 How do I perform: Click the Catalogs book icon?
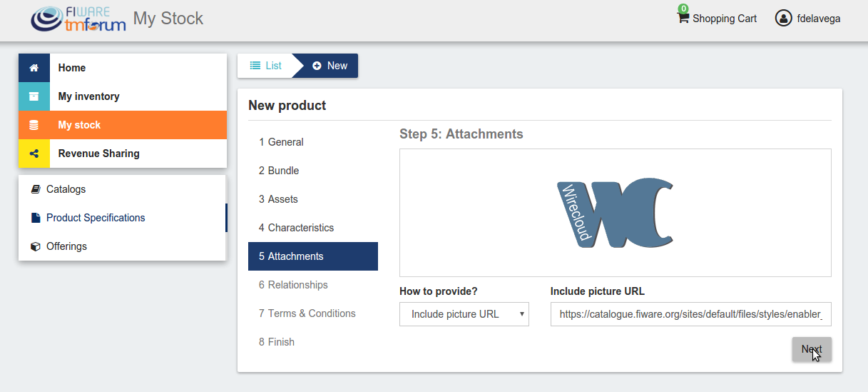click(36, 189)
